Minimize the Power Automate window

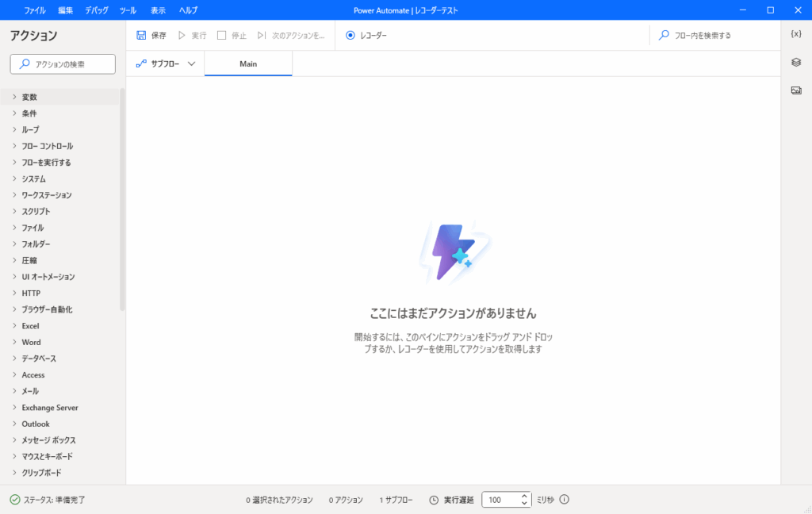tap(742, 10)
